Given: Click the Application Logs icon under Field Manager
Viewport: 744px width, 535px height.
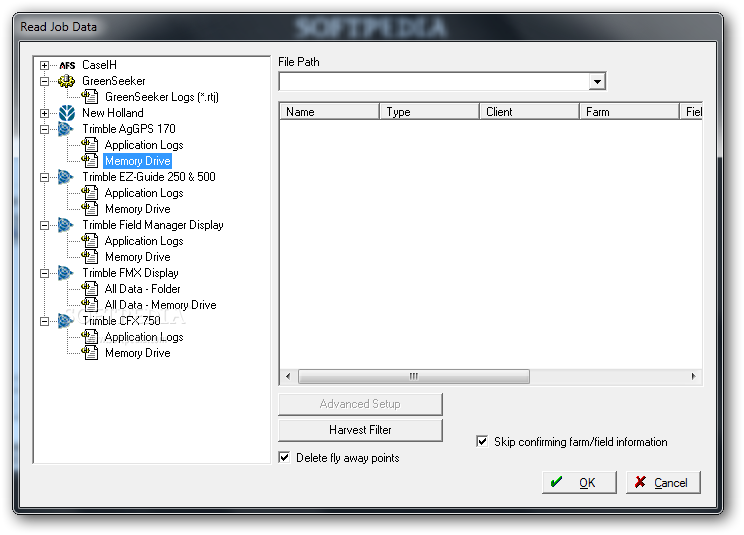Looking at the screenshot, I should 90,240.
